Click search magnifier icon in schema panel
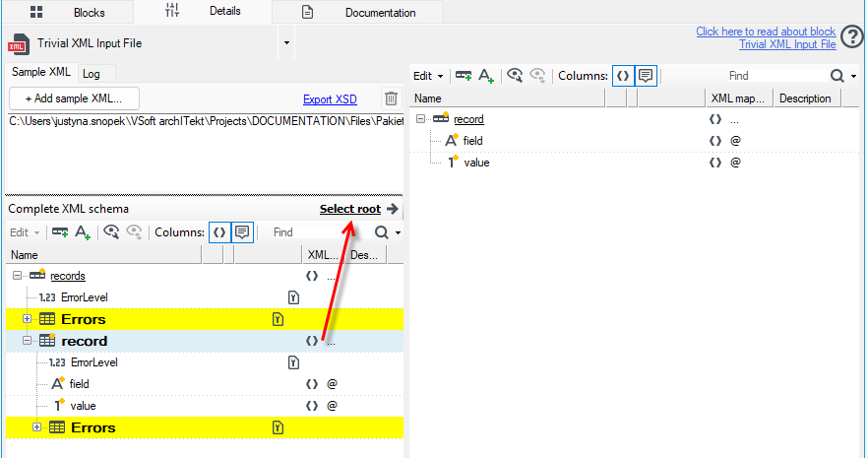This screenshot has width=868, height=458. pyautogui.click(x=381, y=232)
